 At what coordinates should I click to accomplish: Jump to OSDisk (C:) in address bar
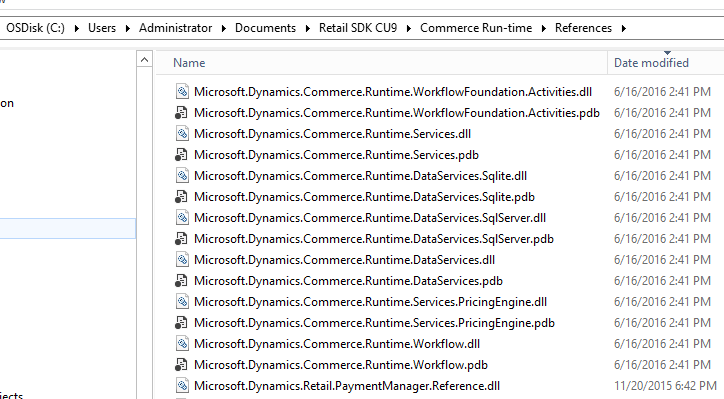tap(36, 28)
